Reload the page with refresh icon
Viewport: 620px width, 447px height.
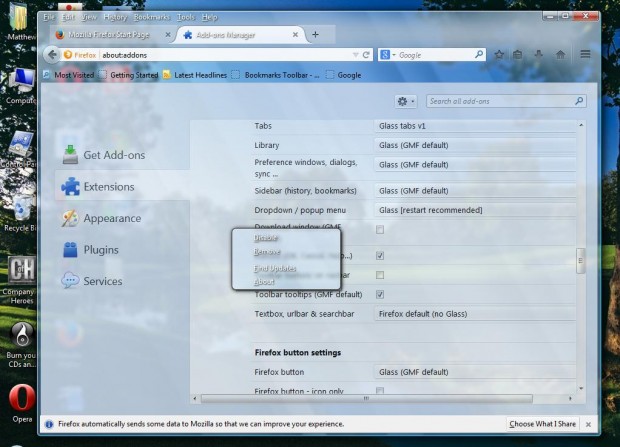tap(366, 55)
